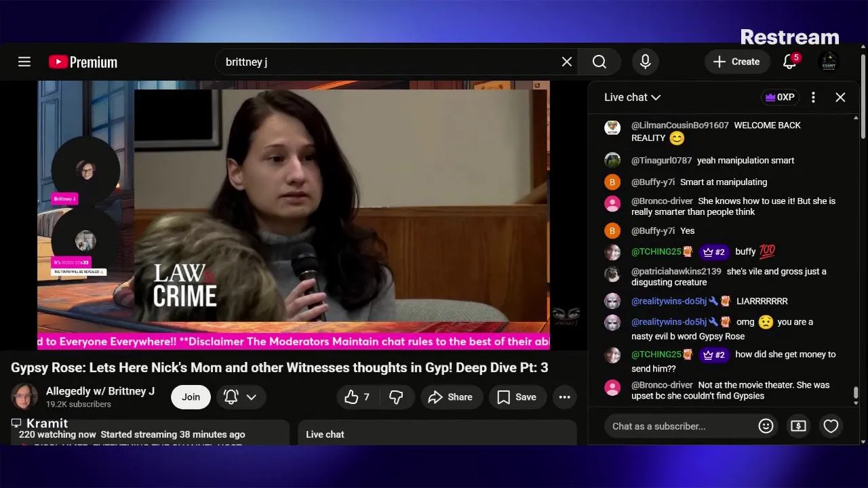Open more actions ellipsis under video

[564, 397]
